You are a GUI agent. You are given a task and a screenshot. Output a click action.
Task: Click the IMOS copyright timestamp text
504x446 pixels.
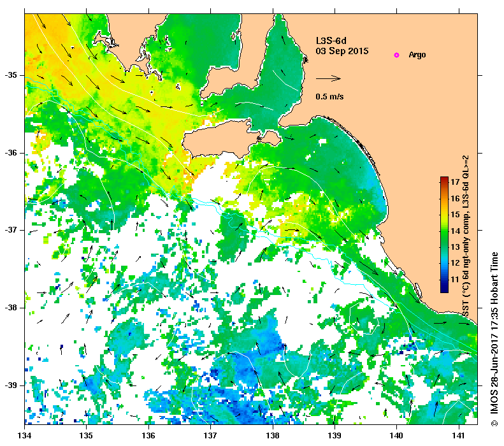pos(494,340)
